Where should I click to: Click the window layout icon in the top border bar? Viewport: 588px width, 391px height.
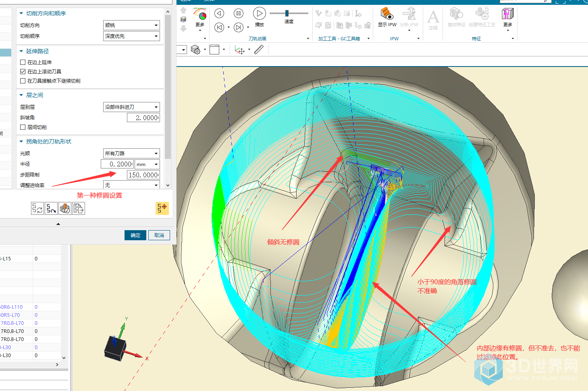point(214,50)
